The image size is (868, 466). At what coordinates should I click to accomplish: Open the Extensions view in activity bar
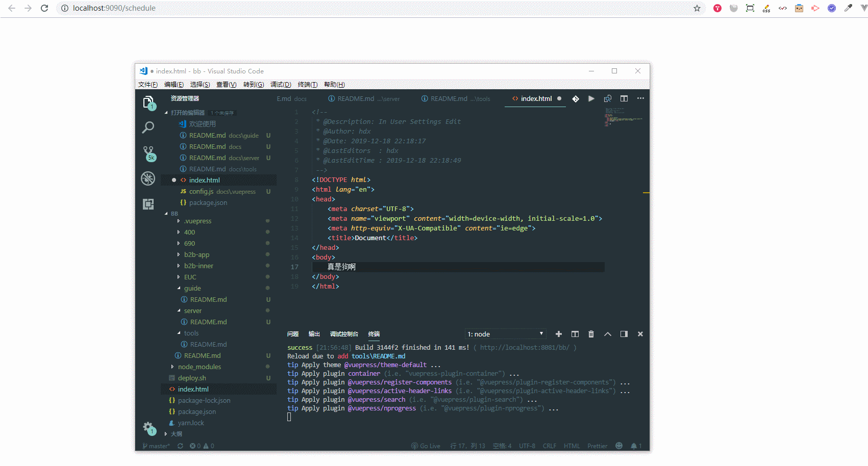pos(148,204)
